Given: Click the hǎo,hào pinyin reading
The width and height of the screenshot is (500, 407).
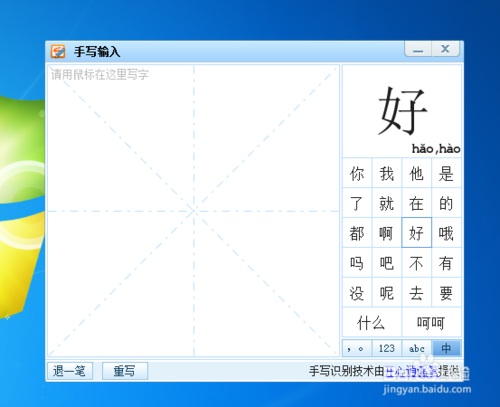Looking at the screenshot, I should [436, 149].
